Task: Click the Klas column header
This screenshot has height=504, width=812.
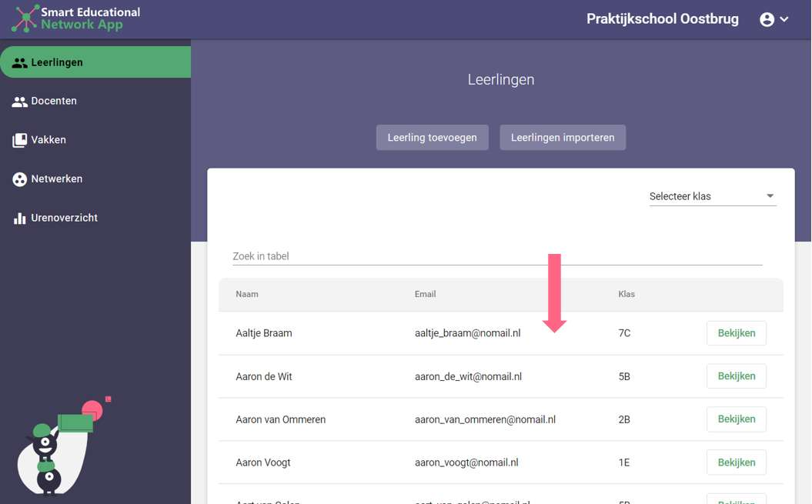Action: pos(627,294)
